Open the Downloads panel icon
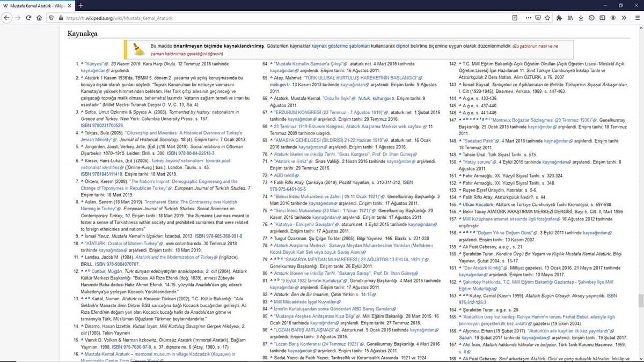Viewport: 644px width, 362px height. coord(581,18)
